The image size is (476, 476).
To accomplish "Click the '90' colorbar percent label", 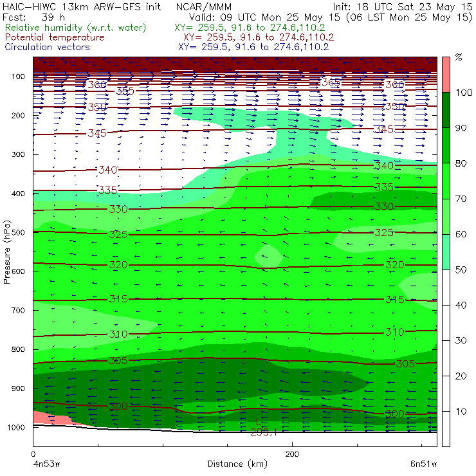I will coord(461,128).
